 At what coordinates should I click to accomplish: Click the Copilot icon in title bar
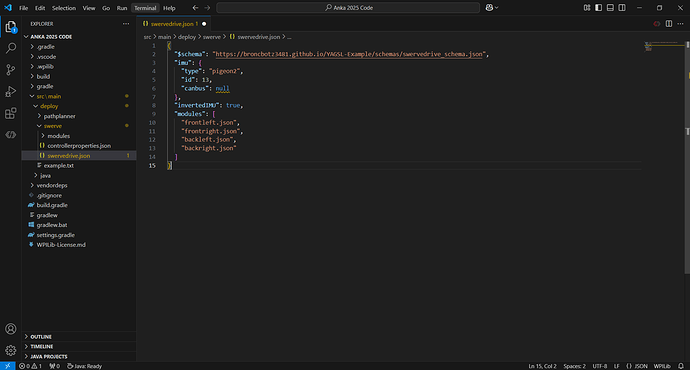[x=489, y=7]
